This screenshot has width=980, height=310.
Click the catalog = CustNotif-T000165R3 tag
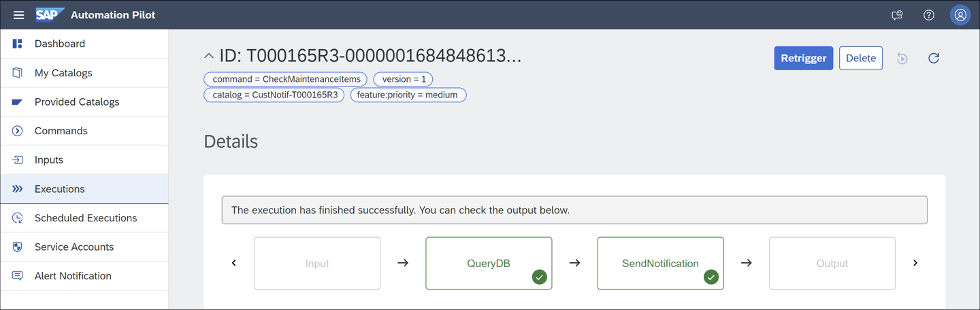275,95
